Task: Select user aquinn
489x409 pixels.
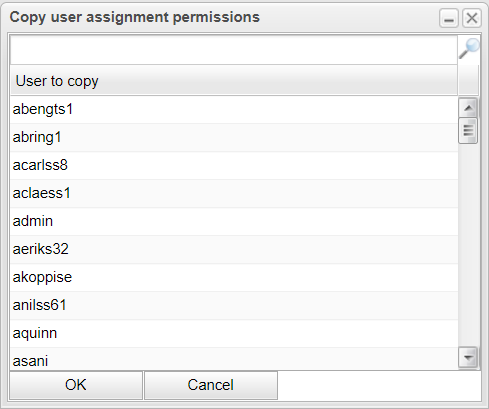Action: pos(234,333)
